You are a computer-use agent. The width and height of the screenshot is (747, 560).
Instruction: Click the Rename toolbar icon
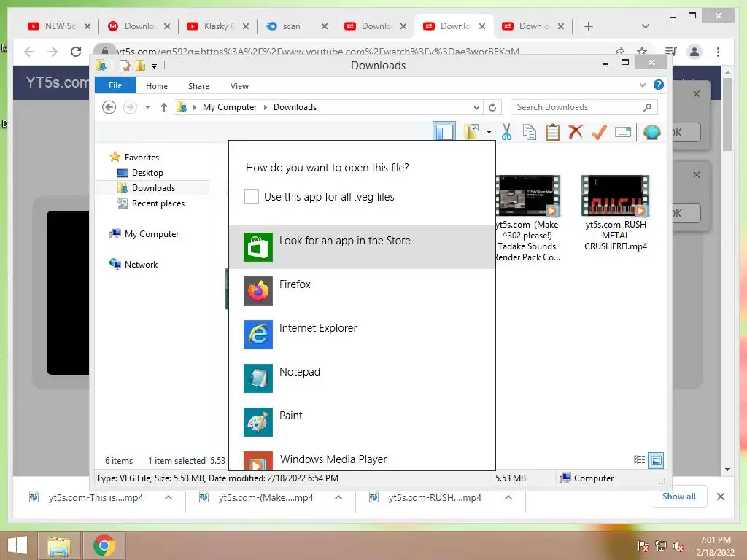click(623, 132)
